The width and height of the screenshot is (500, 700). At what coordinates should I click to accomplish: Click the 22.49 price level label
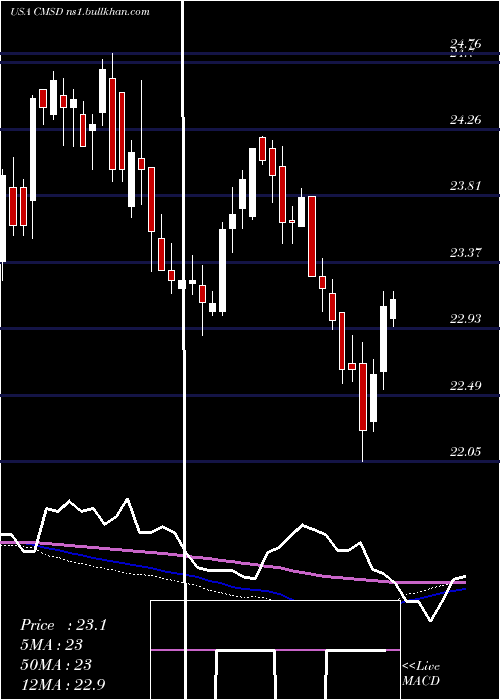coord(466,386)
